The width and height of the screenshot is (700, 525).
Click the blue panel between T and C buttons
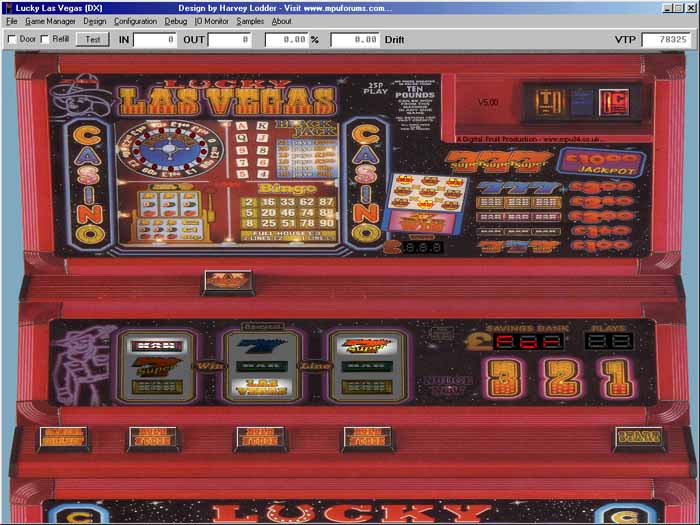pos(581,102)
